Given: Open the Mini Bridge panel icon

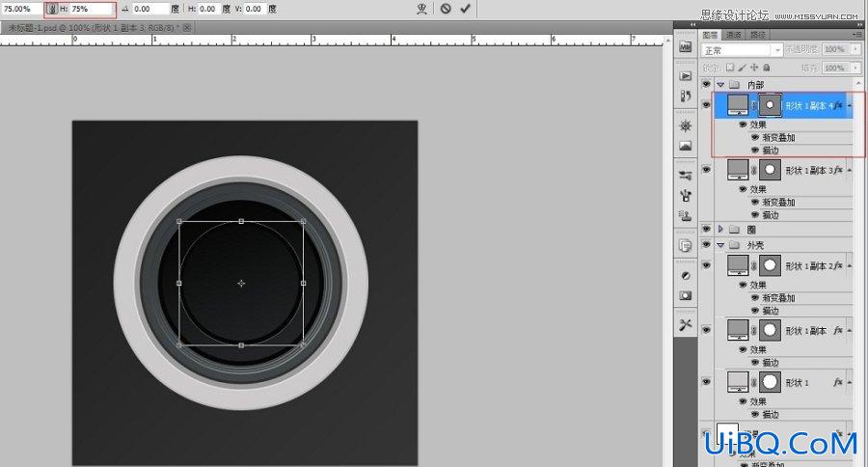Looking at the screenshot, I should click(x=686, y=47).
